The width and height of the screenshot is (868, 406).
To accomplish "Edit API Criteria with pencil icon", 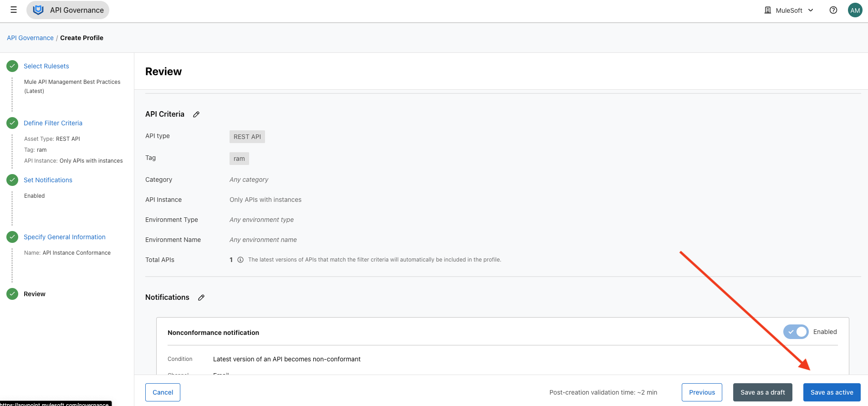I will [196, 114].
